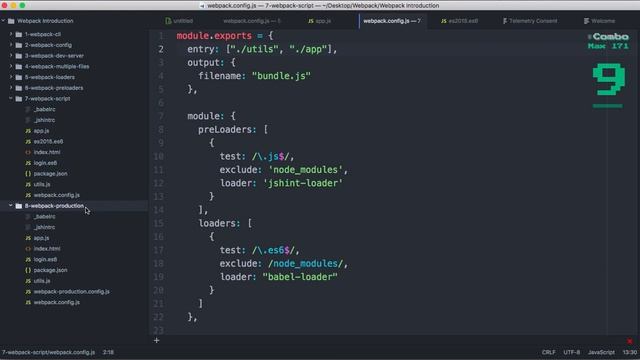This screenshot has width=640, height=360.
Task: Click cursor position 2:18 in status bar
Action: 108,352
